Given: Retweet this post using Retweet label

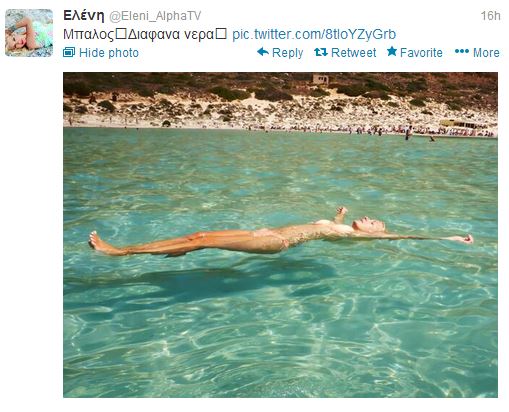Looking at the screenshot, I should pyautogui.click(x=353, y=53).
